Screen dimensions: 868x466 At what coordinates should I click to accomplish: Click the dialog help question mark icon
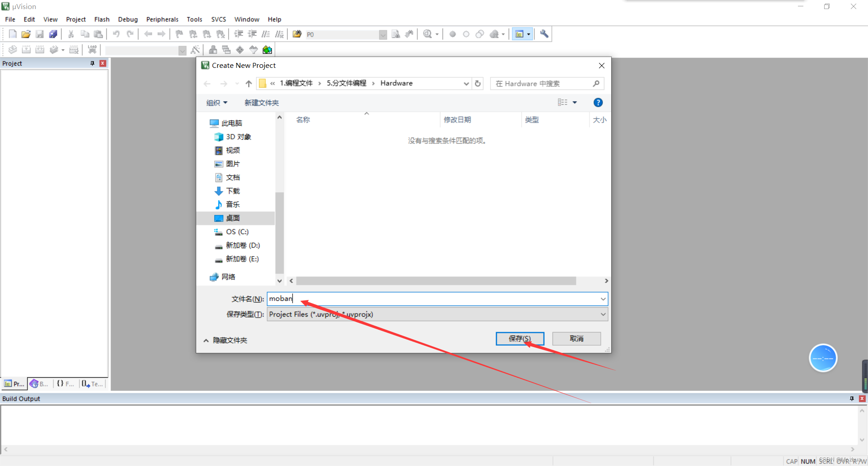point(598,103)
